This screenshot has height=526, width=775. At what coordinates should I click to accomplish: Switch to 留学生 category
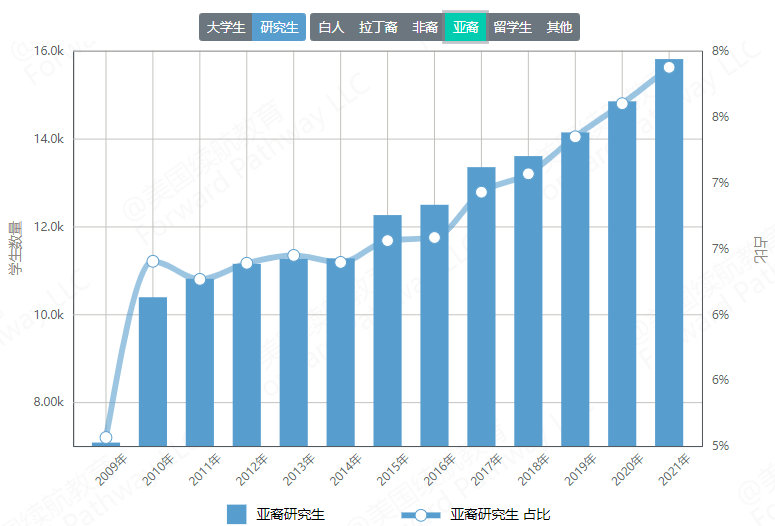pos(513,27)
